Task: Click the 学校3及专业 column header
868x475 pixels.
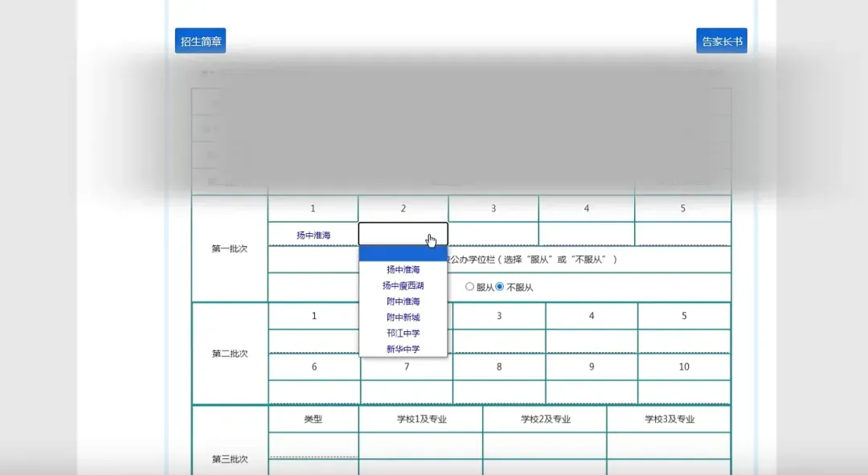Action: [669, 419]
